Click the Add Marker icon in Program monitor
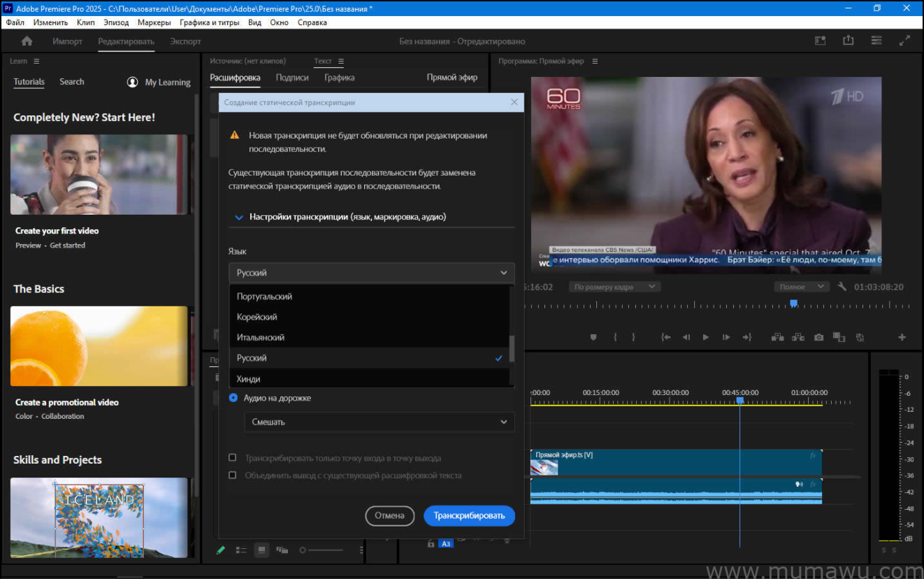924x579 pixels. [x=593, y=337]
